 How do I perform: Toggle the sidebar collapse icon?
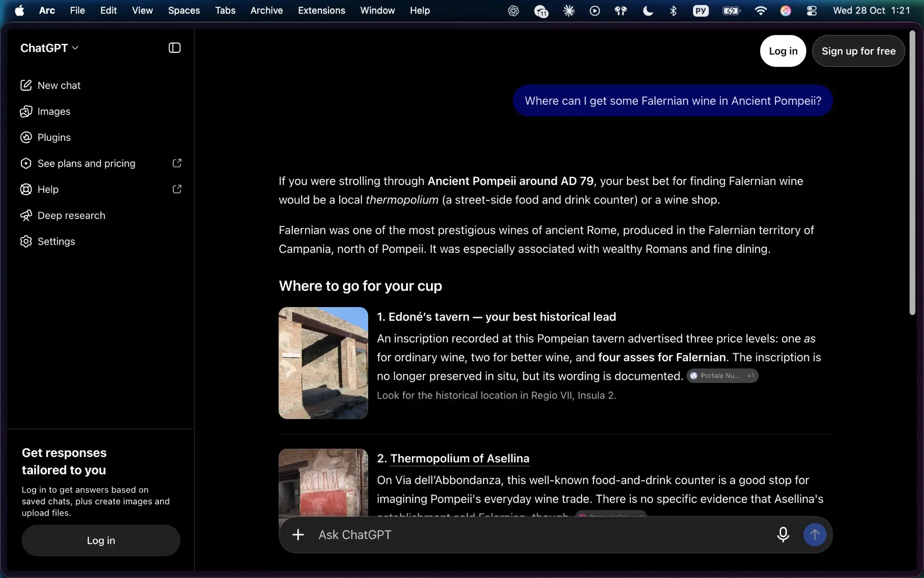(x=175, y=48)
